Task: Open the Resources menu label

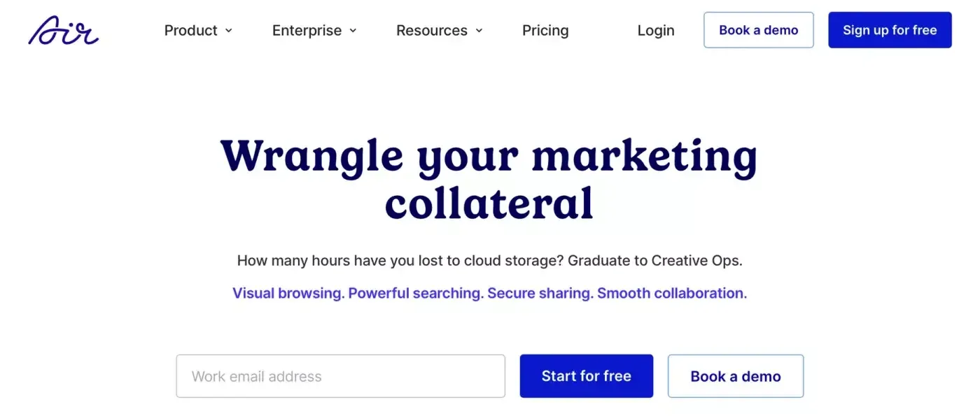Action: pyautogui.click(x=431, y=31)
